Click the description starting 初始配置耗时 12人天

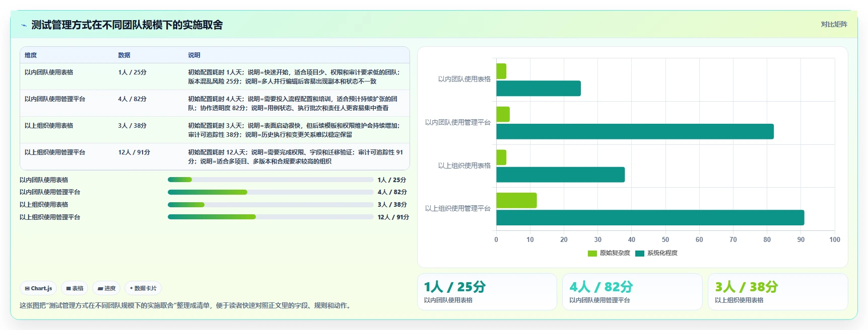coord(296,157)
